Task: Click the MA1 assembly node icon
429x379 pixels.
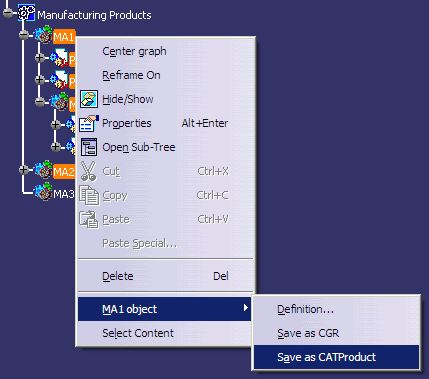Action: (44, 35)
